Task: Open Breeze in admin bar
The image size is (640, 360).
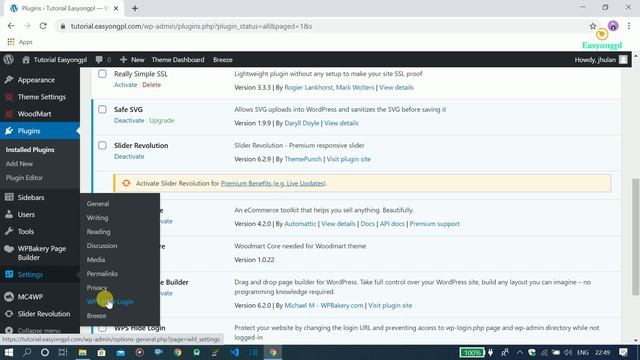Action: click(x=223, y=60)
